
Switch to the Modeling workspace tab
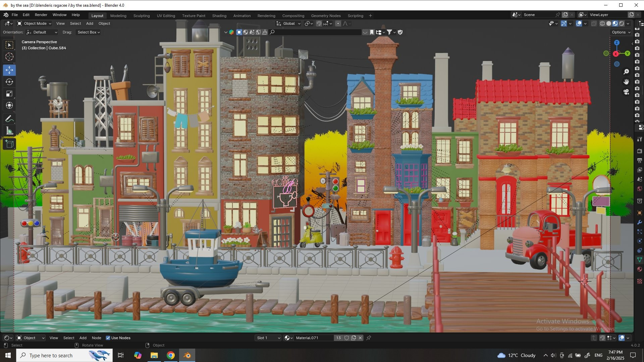tap(118, 16)
